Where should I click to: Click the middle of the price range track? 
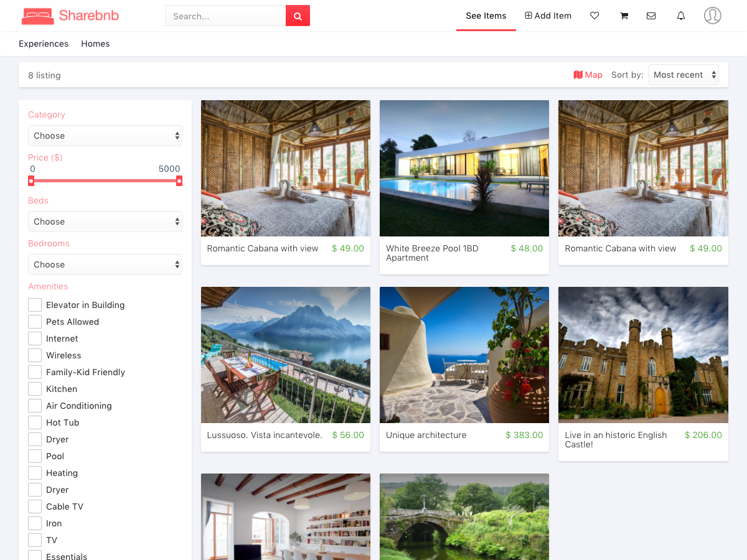point(105,181)
